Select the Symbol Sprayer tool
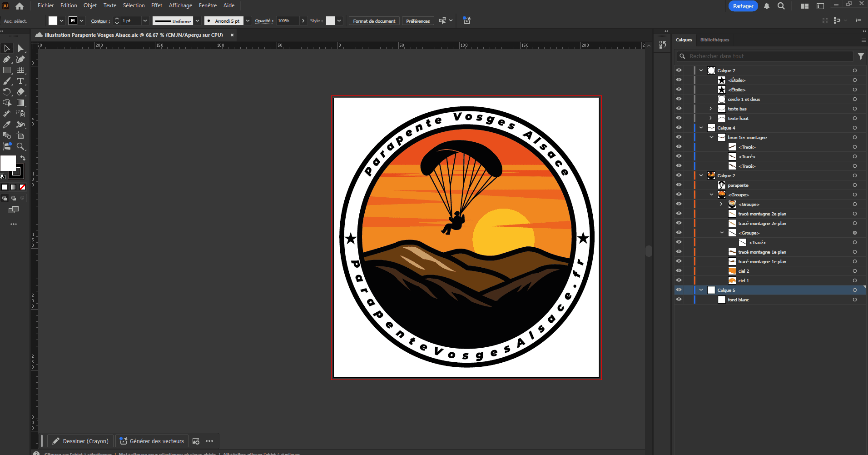The image size is (868, 455). [20, 114]
